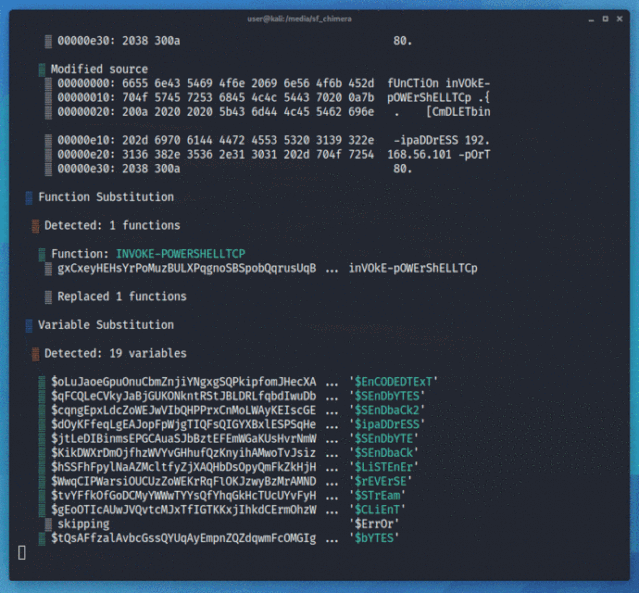Click the $dOyKFfeqLgEAJopFpWjgTIQFsQIGYXBxlESPSqHe variable
Viewport: 639px width, 593px height.
click(183, 424)
